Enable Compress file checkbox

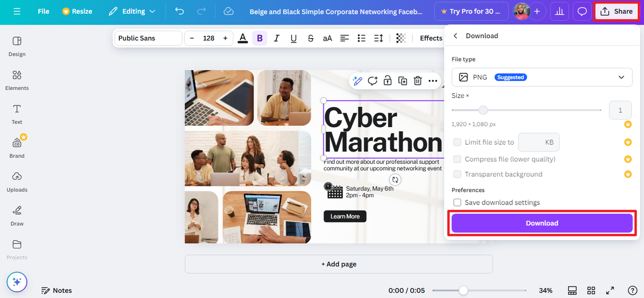tap(457, 159)
